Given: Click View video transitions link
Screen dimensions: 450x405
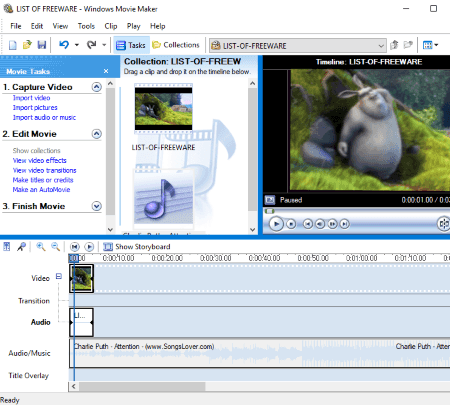Looking at the screenshot, I should click(45, 170).
